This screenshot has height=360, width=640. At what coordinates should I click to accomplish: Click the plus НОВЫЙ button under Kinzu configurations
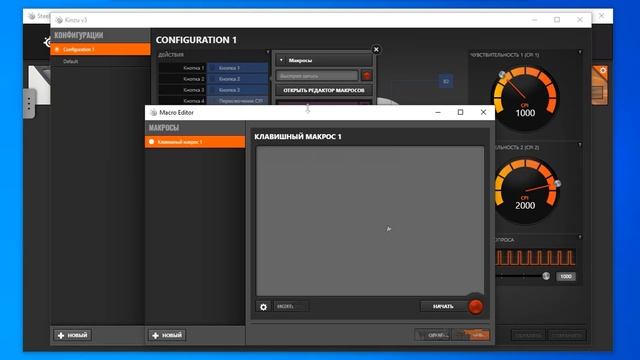tap(73, 335)
